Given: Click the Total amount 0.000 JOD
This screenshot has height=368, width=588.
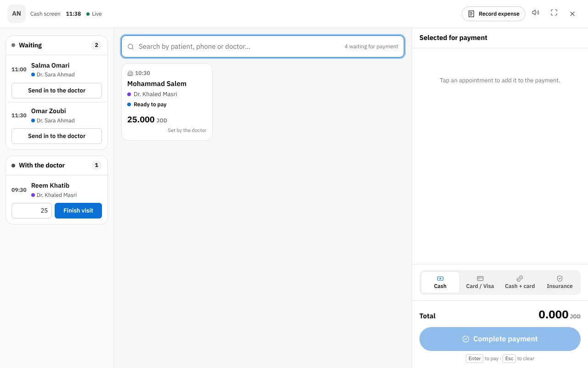Looking at the screenshot, I should click(560, 315).
